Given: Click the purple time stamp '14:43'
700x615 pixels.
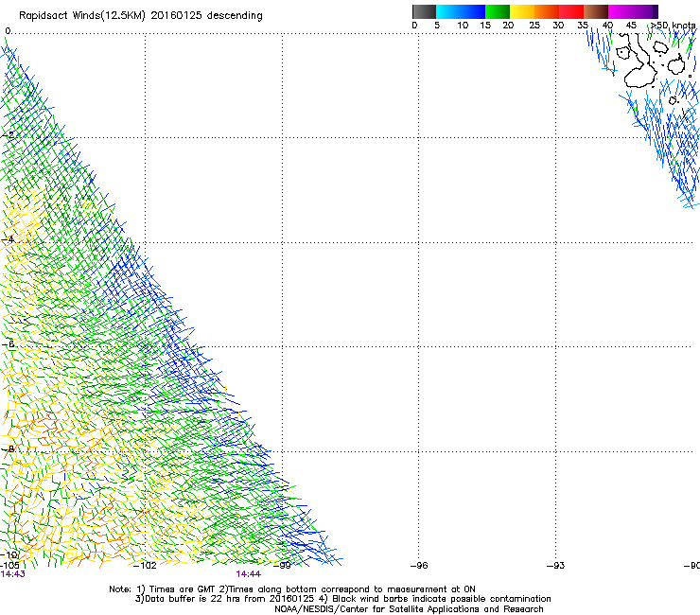Looking at the screenshot, I should click(x=13, y=574).
